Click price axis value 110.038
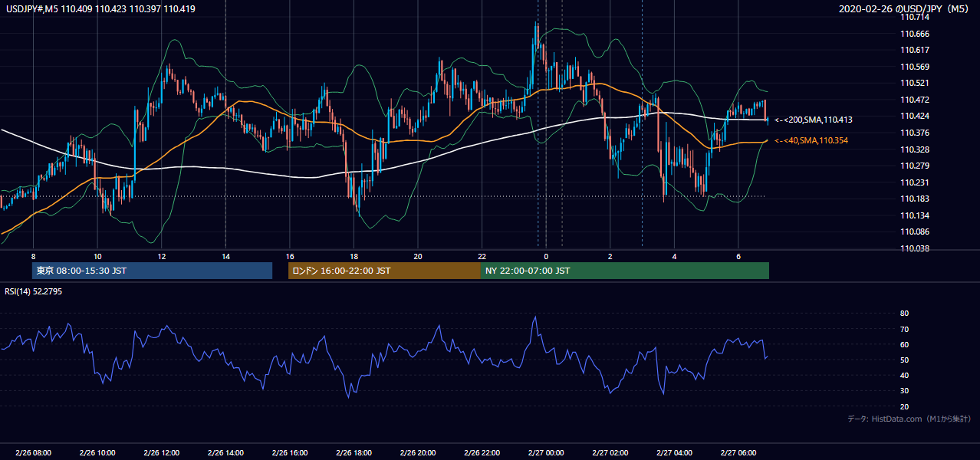Image resolution: width=980 pixels, height=460 pixels. (915, 248)
